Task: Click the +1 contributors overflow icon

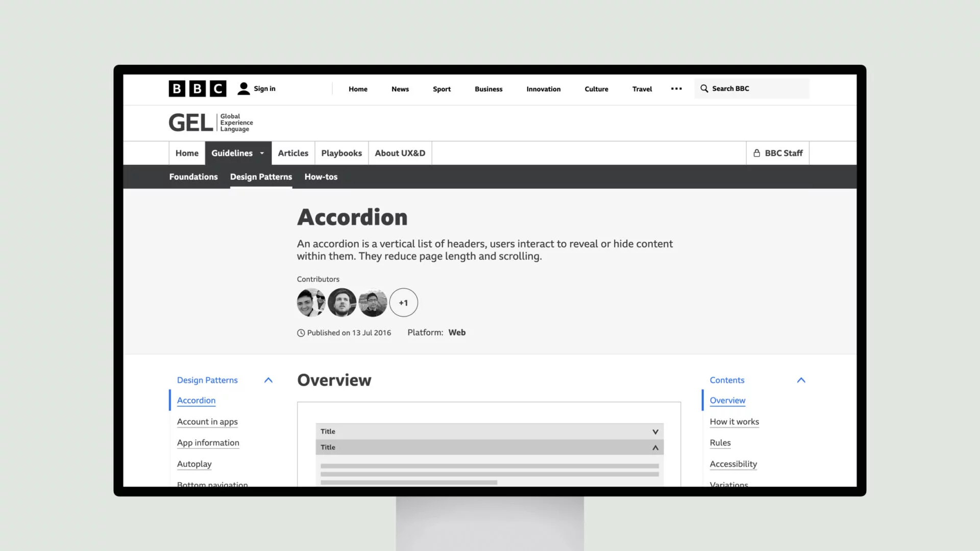Action: 403,303
